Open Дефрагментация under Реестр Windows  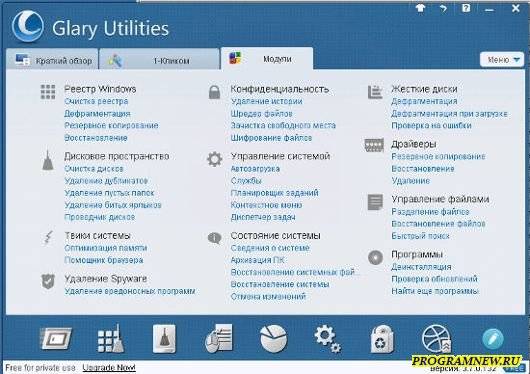click(x=97, y=114)
